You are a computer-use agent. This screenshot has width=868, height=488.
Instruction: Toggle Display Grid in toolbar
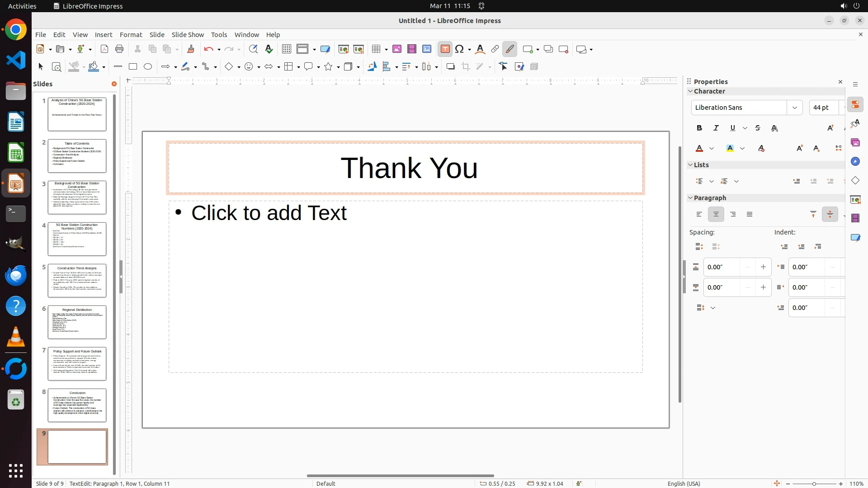pos(286,49)
